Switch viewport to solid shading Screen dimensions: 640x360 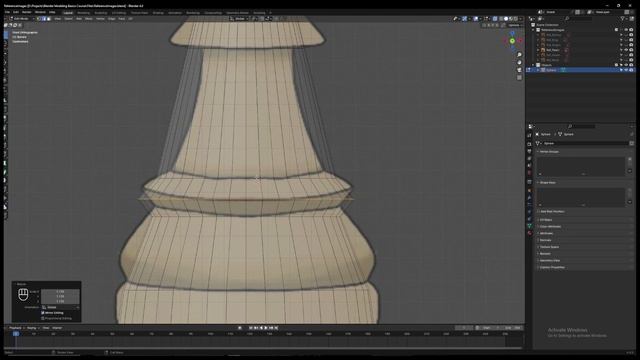coord(506,19)
